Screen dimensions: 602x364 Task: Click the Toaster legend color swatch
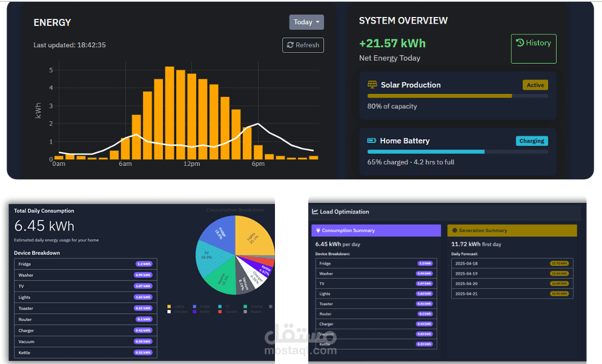220,311
